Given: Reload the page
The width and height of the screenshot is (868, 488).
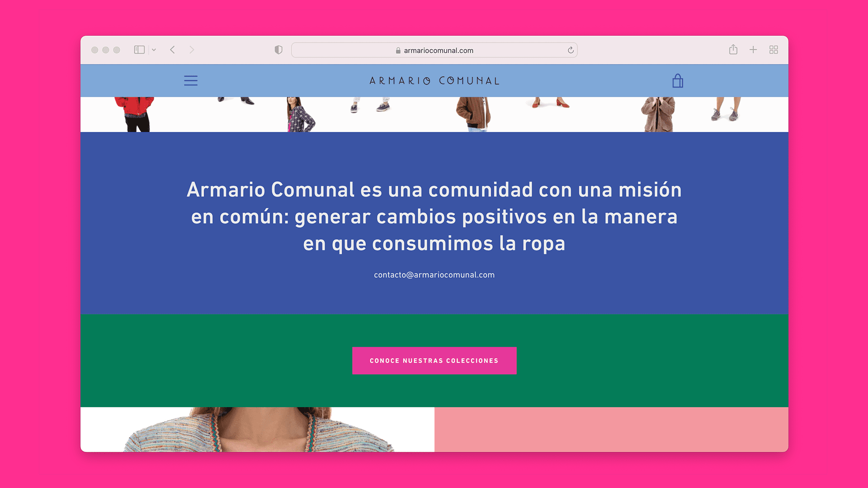Looking at the screenshot, I should click(x=571, y=50).
